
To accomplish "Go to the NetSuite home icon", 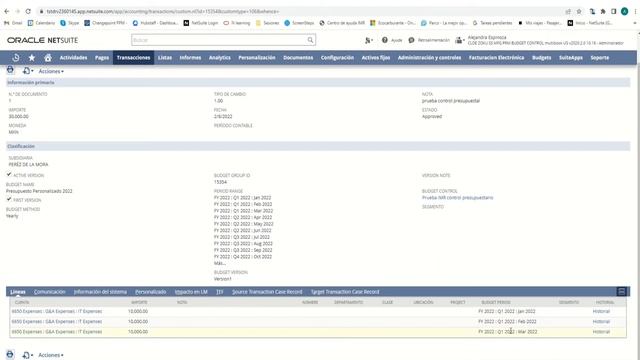I will tap(48, 58).
